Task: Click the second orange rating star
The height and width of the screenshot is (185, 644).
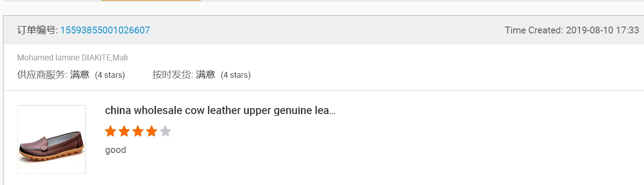Action: (x=124, y=131)
